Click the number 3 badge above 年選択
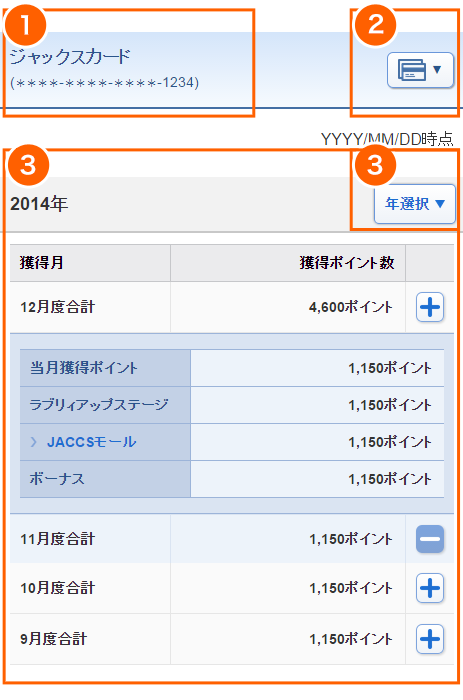The image size is (463, 700). tap(375, 165)
